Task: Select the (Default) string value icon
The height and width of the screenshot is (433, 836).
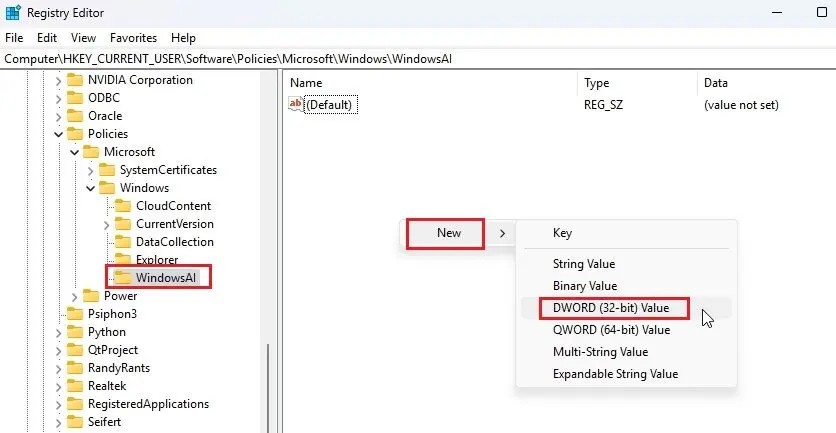Action: pyautogui.click(x=296, y=105)
